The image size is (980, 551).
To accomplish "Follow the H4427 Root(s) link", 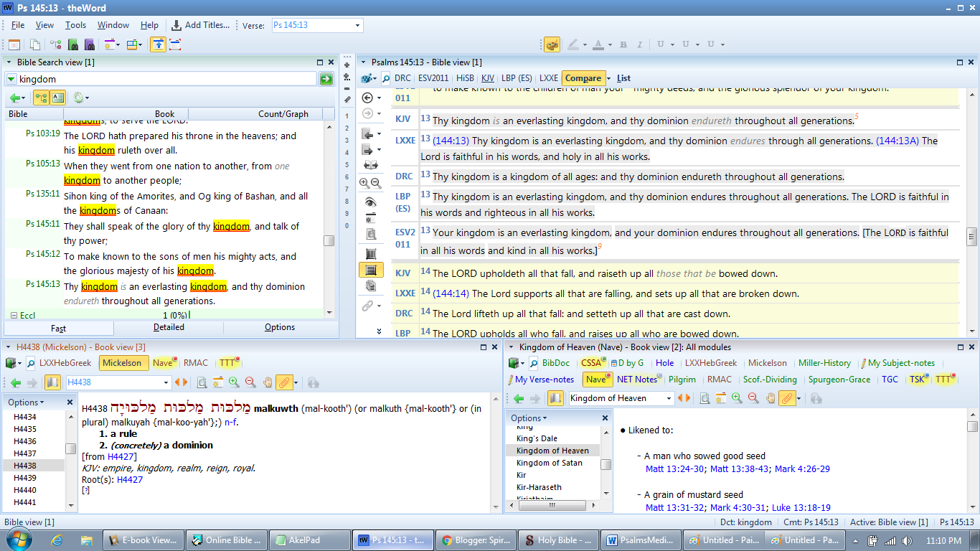I will coord(130,479).
